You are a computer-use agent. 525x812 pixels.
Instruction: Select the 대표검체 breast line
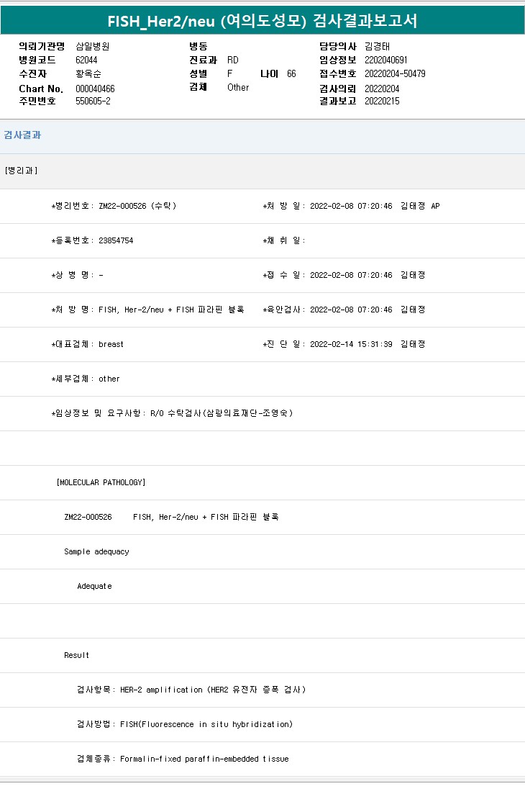coord(88,344)
